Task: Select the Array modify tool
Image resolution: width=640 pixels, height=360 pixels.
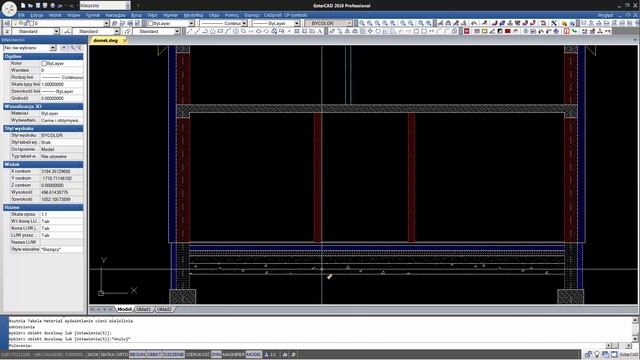Action: click(363, 31)
